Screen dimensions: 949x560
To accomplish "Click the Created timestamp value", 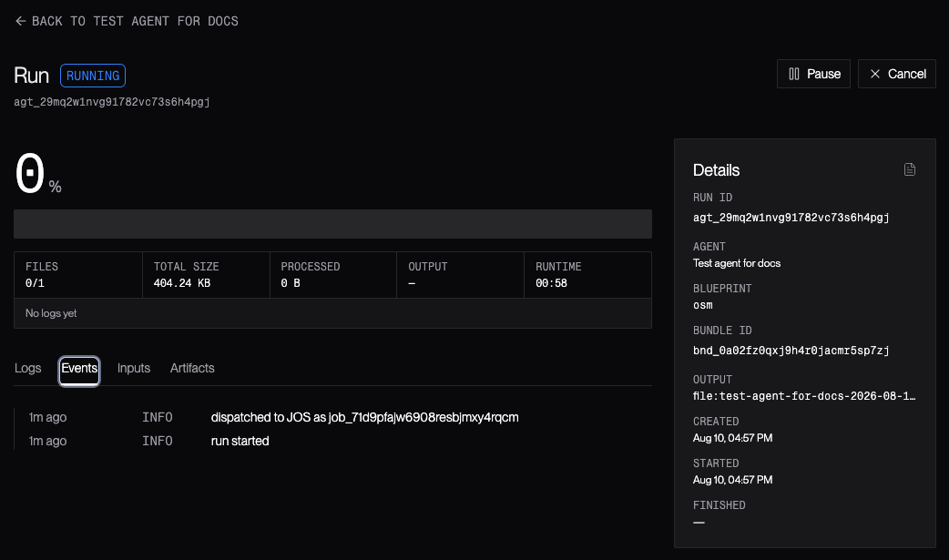I will (732, 438).
